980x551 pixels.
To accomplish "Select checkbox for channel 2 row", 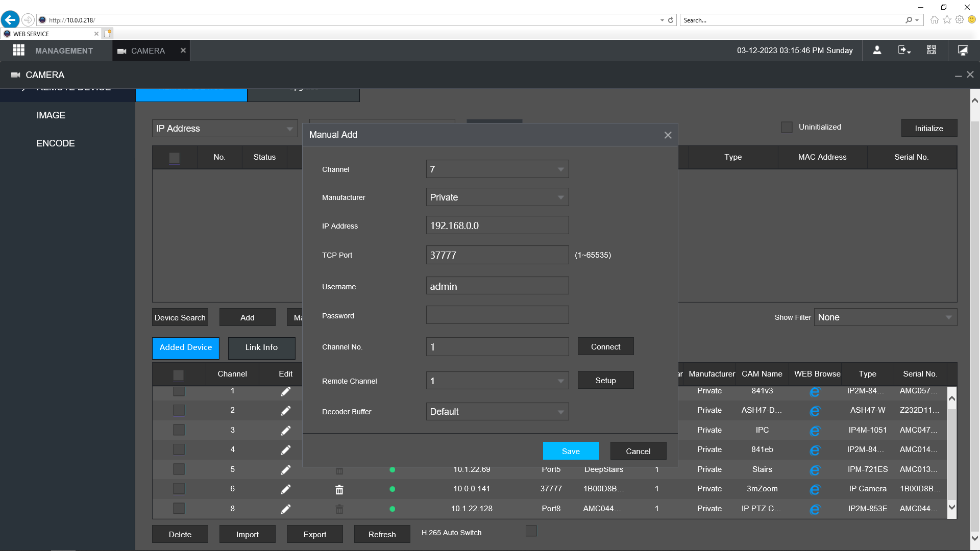I will 179,410.
